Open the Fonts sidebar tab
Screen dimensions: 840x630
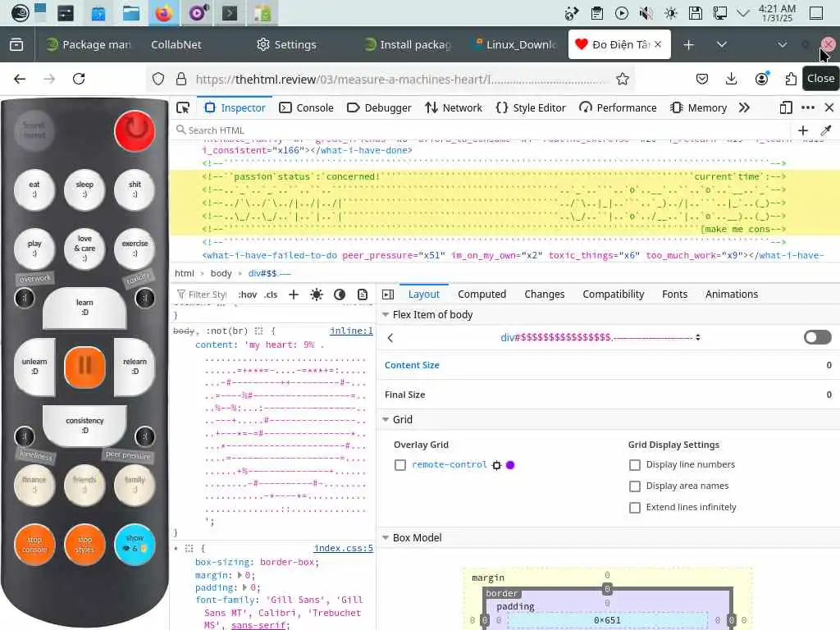[x=674, y=294]
